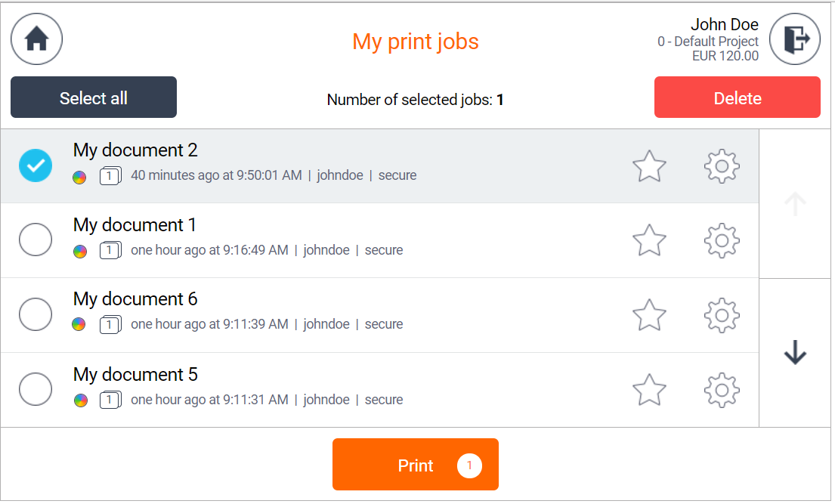Star My document 5 job
835x504 pixels.
click(x=649, y=390)
